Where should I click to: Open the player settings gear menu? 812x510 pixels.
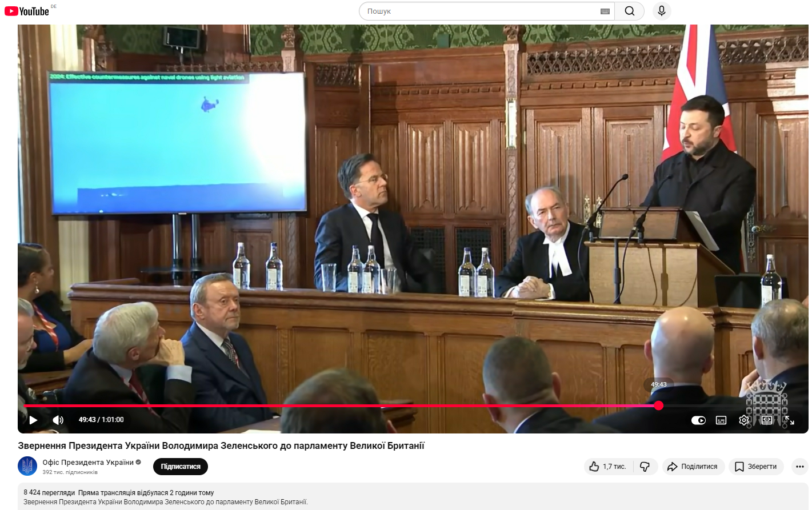(x=743, y=420)
